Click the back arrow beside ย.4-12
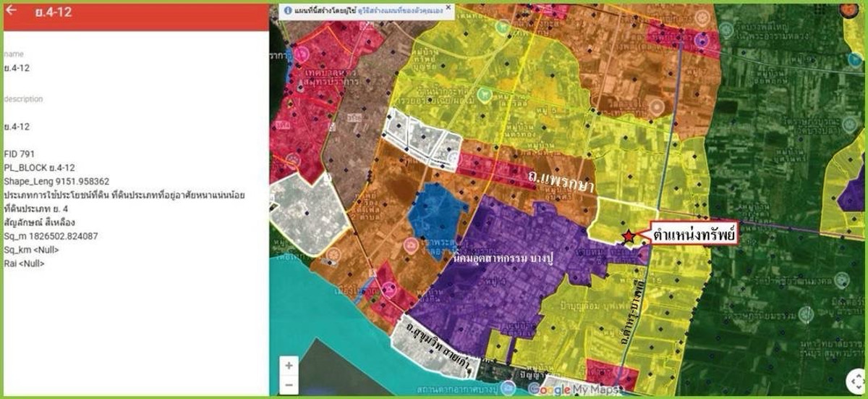Screen dimensions: 868x399 pos(12,11)
